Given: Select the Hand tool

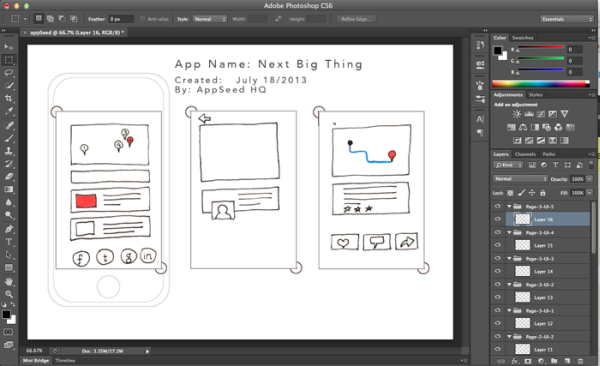Looking at the screenshot, I should (x=9, y=281).
